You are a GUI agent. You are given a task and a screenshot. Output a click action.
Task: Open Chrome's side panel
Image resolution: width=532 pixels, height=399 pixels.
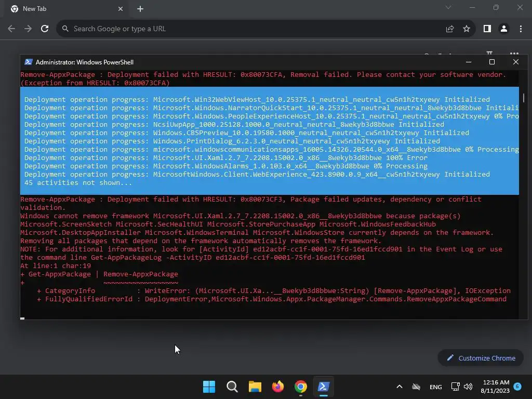click(487, 29)
